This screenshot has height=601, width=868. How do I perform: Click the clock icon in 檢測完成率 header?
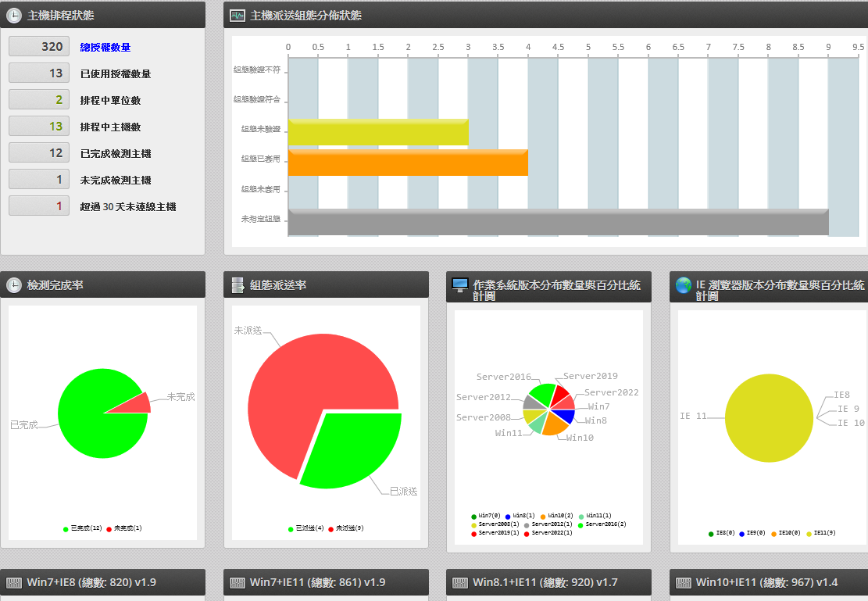tap(14, 285)
